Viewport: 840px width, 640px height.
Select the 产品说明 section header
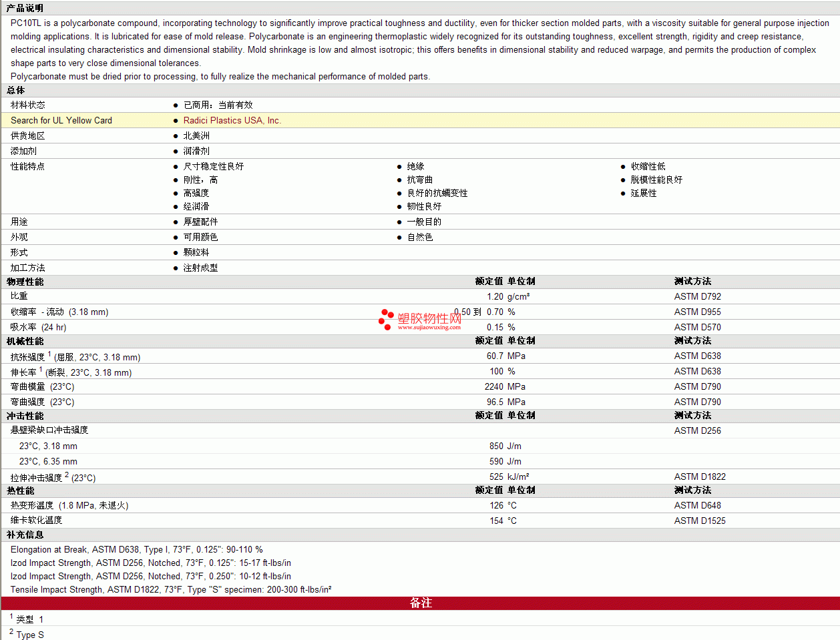pos(25,8)
